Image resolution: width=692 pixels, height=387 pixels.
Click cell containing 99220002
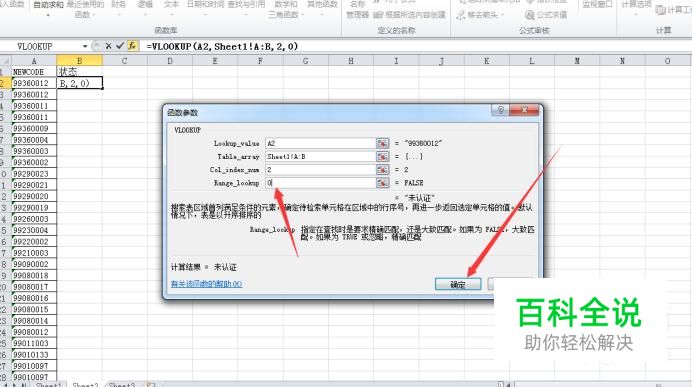pos(34,242)
